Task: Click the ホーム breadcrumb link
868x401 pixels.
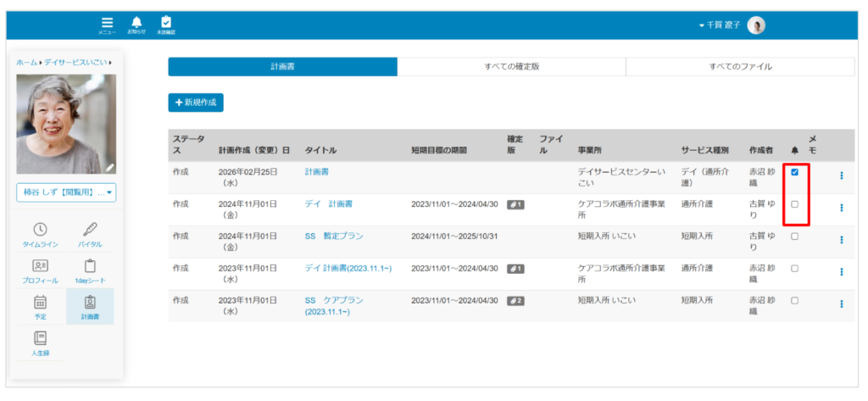Action: tap(26, 63)
